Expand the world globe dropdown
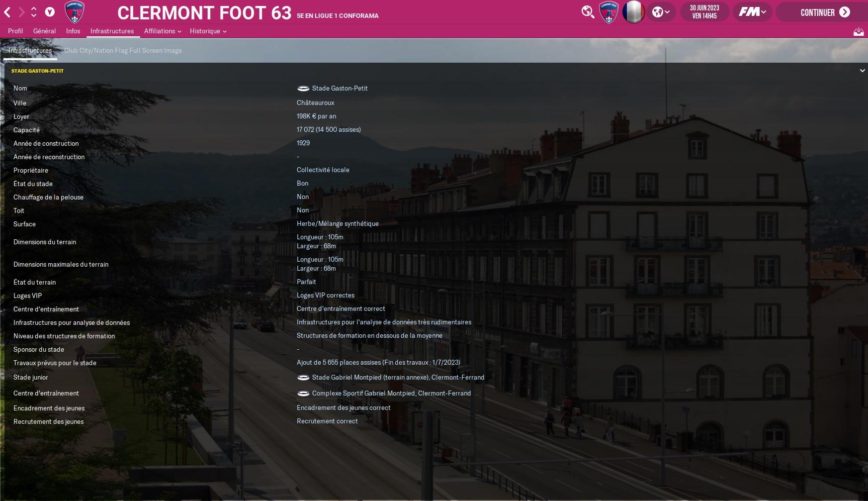 [x=661, y=12]
